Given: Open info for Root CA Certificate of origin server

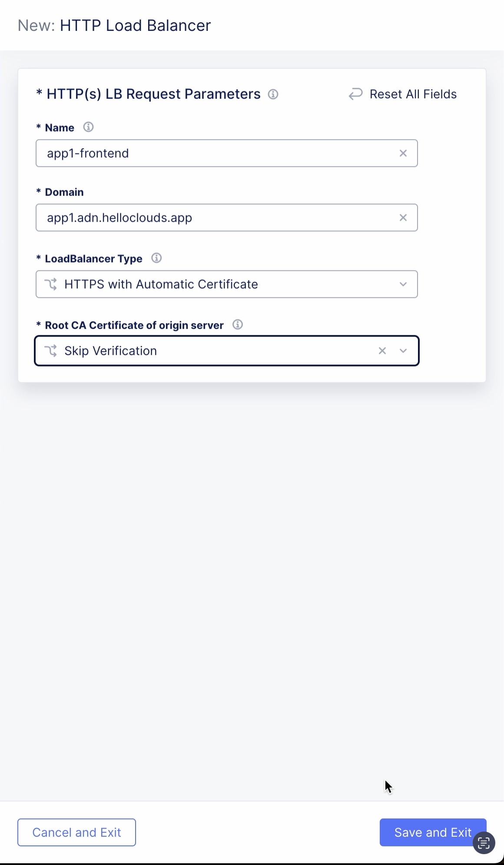Looking at the screenshot, I should (x=238, y=325).
